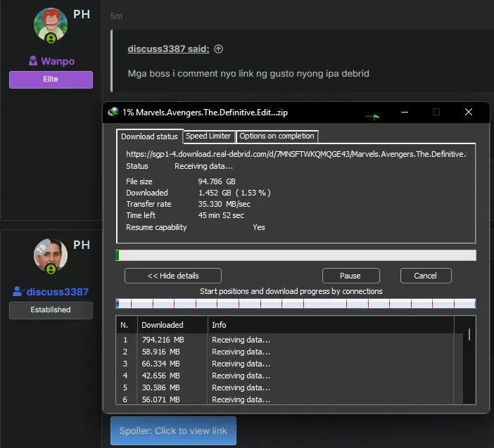494x448 pixels.
Task: Select connection row with 58.916 MB
Action: pyautogui.click(x=289, y=352)
